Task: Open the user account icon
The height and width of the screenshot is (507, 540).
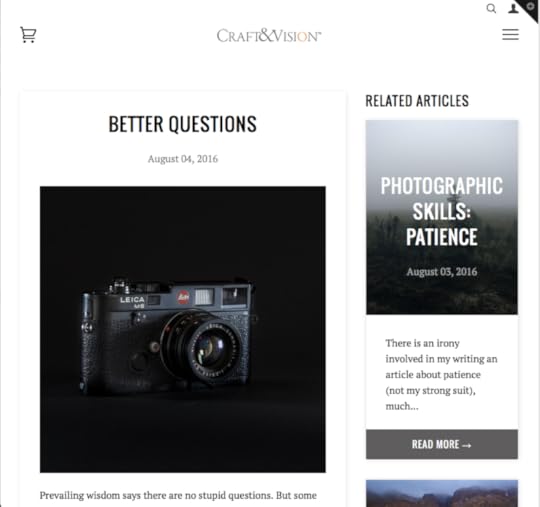Action: coord(513,8)
